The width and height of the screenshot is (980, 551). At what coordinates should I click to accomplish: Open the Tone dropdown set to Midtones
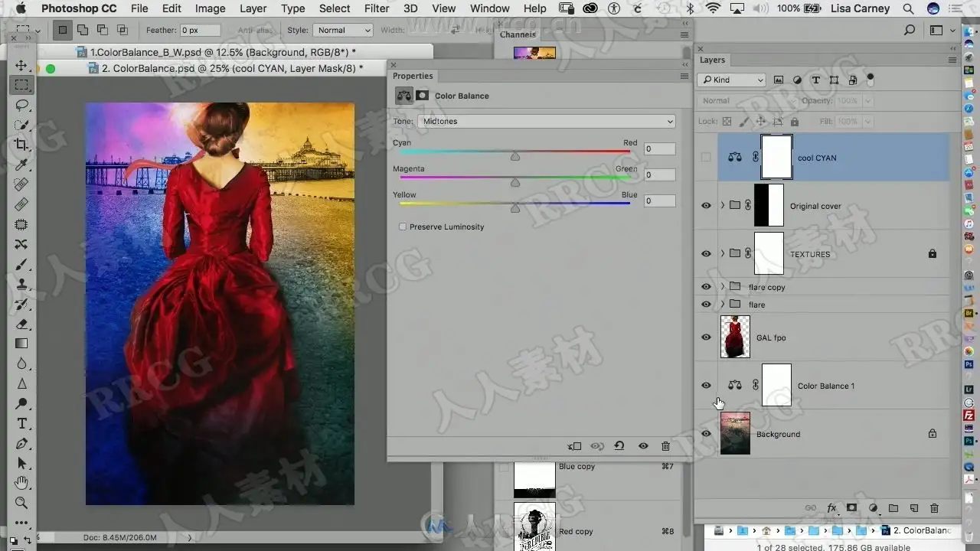point(547,122)
